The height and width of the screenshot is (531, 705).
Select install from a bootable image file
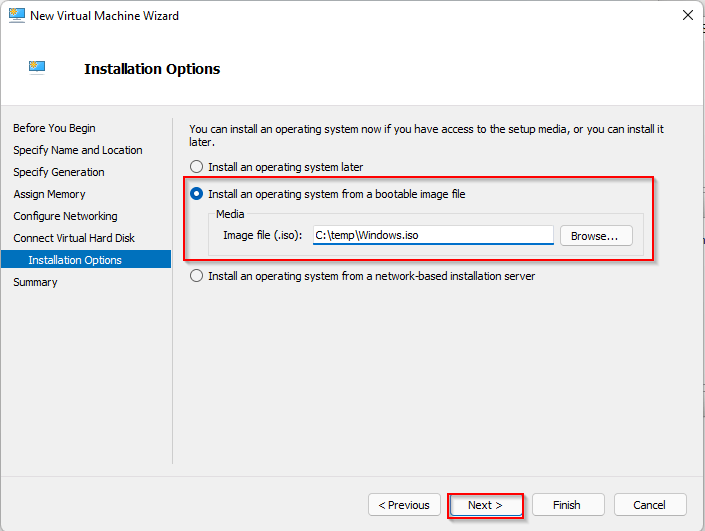point(197,193)
